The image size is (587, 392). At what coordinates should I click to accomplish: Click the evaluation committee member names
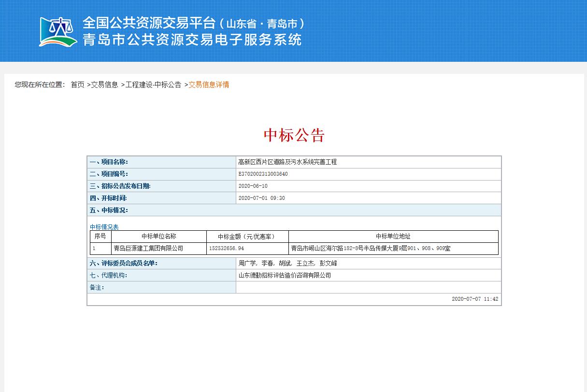tap(287, 264)
